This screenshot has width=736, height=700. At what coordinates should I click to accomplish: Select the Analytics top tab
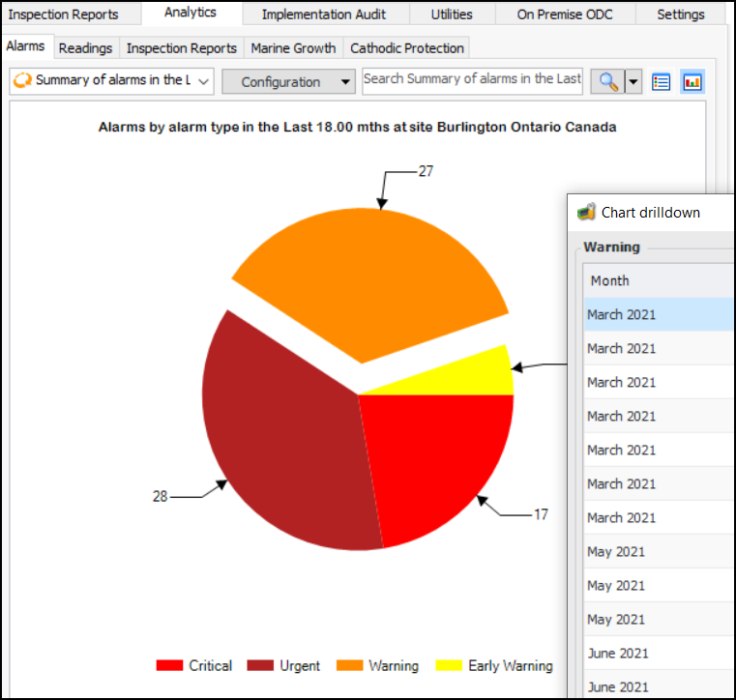click(x=191, y=13)
